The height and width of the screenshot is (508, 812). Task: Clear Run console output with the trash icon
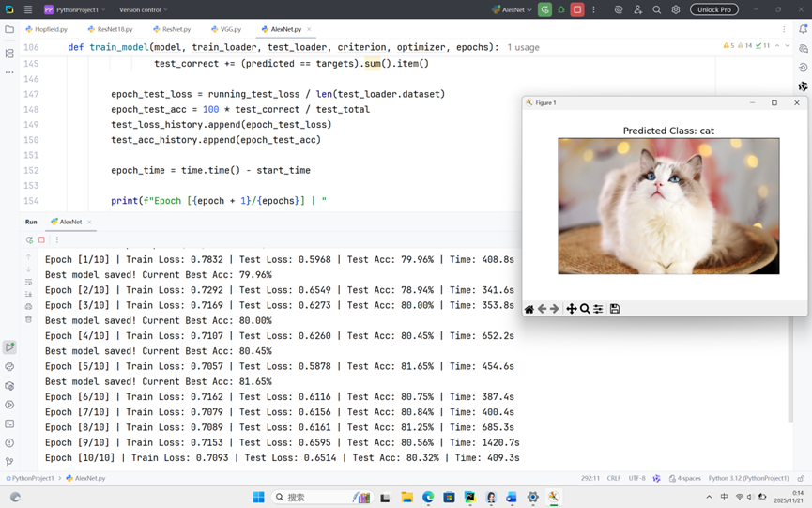(28, 319)
